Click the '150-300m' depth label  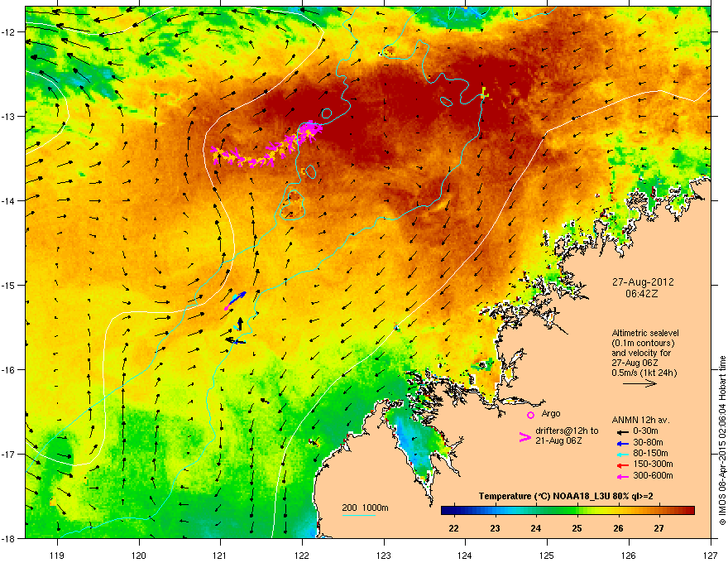click(x=653, y=464)
